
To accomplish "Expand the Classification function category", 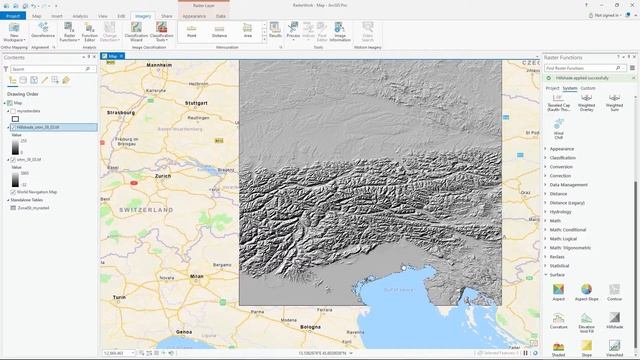I will 546,158.
